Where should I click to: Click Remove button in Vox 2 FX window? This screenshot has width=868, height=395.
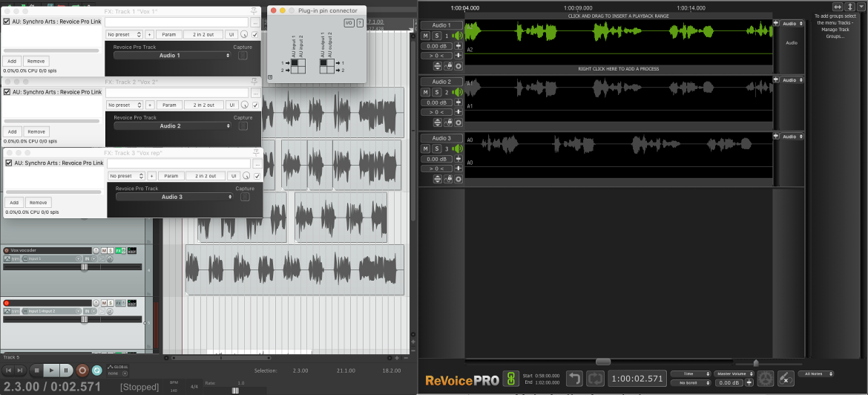point(36,132)
